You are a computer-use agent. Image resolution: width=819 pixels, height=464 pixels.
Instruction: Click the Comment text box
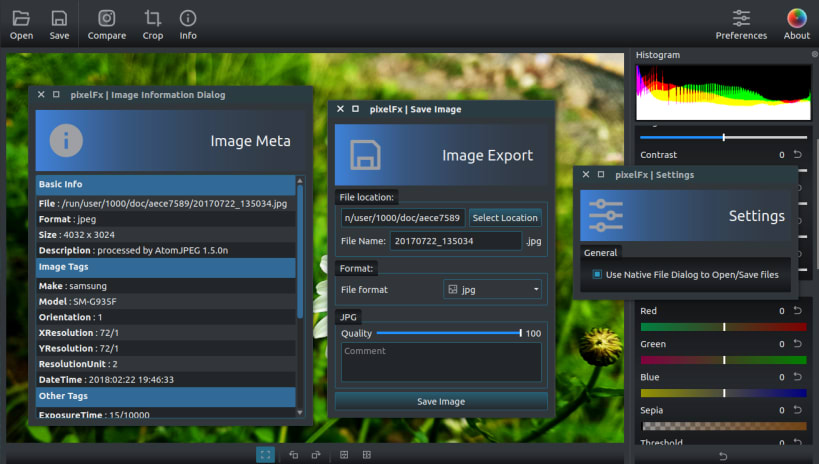pyautogui.click(x=441, y=362)
